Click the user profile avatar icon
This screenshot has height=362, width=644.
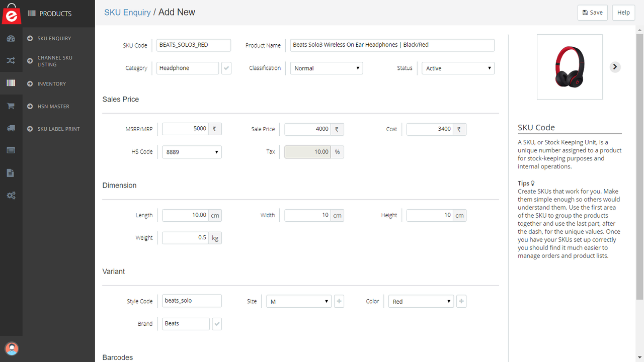point(11,348)
